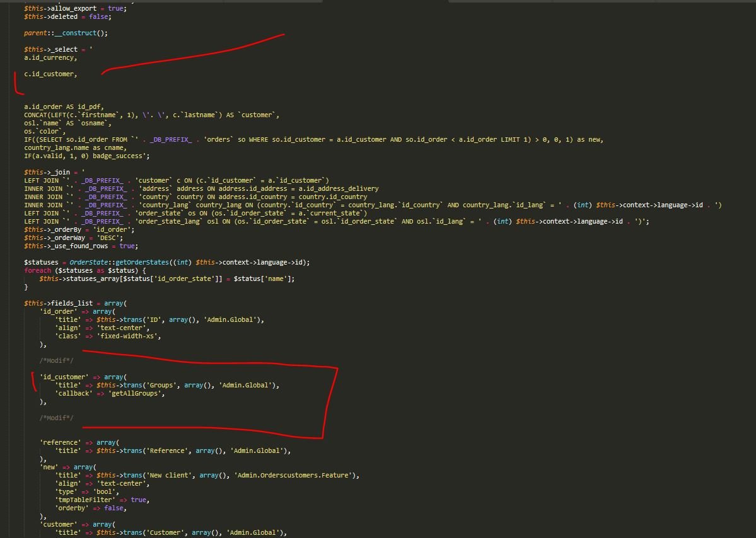756x538 pixels.
Task: Select the 'a.id_currency,' SQL field line
Action: pyautogui.click(x=50, y=58)
